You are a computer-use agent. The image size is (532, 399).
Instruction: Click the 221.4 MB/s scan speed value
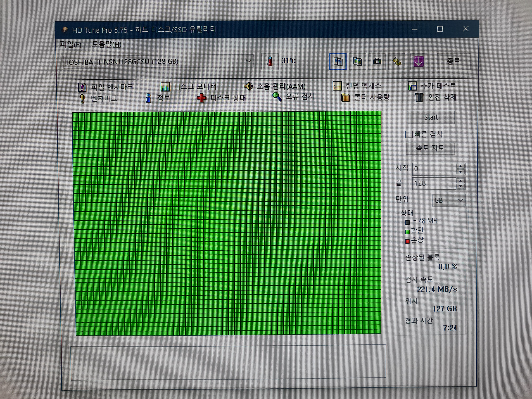click(437, 289)
